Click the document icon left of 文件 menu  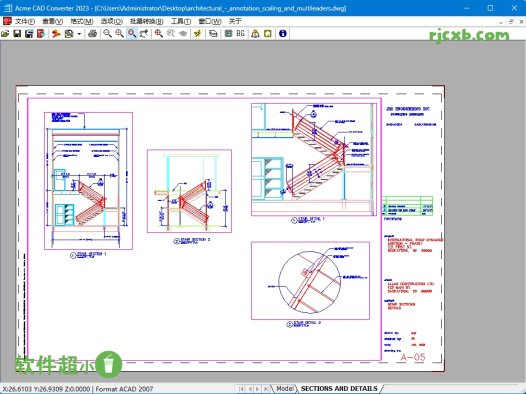(7, 21)
